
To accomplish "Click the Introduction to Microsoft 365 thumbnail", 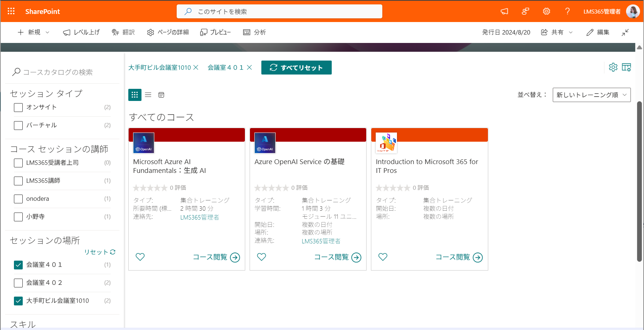I will pos(386,143).
